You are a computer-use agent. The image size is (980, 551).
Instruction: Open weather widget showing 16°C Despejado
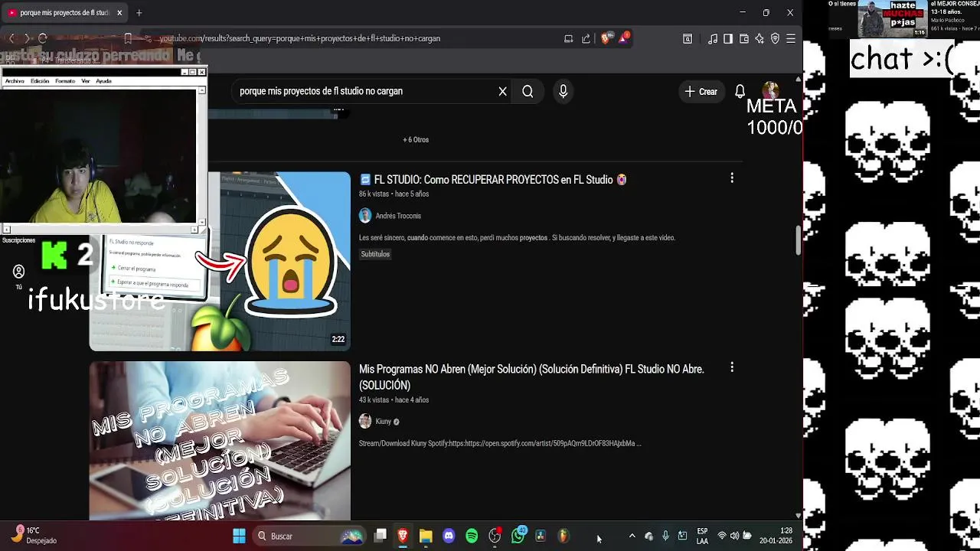pyautogui.click(x=33, y=536)
